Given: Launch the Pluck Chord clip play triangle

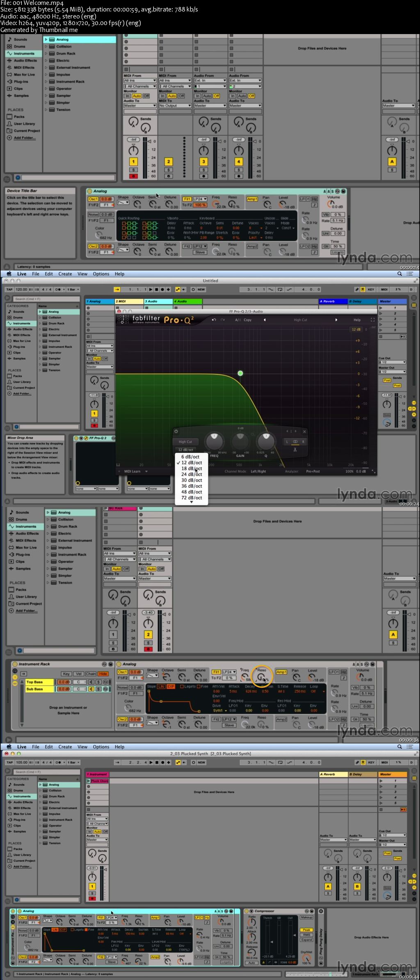Looking at the screenshot, I should pos(89,781).
